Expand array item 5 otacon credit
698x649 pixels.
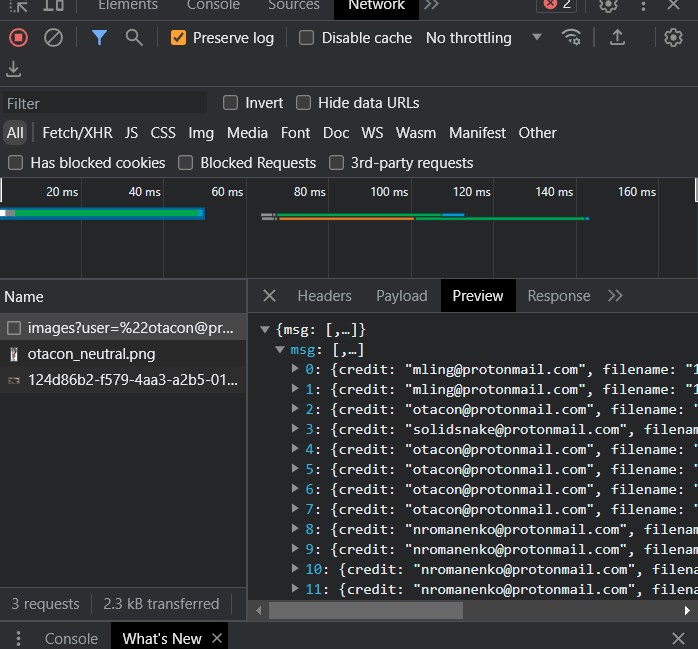pyautogui.click(x=295, y=468)
